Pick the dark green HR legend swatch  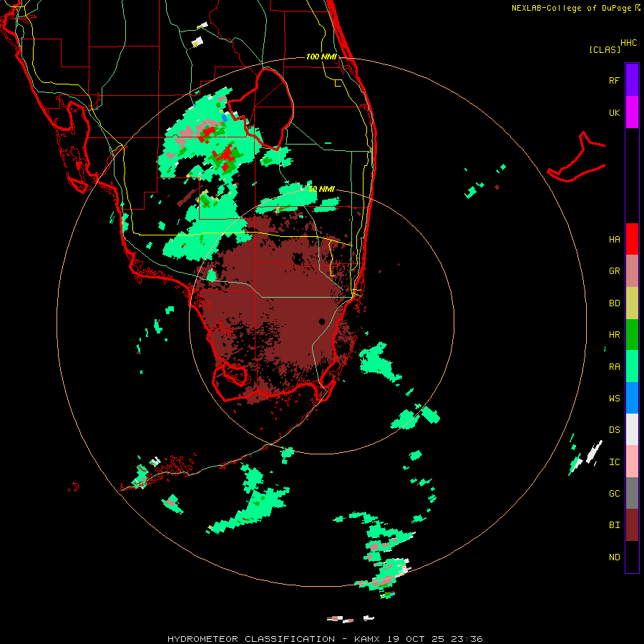632,335
